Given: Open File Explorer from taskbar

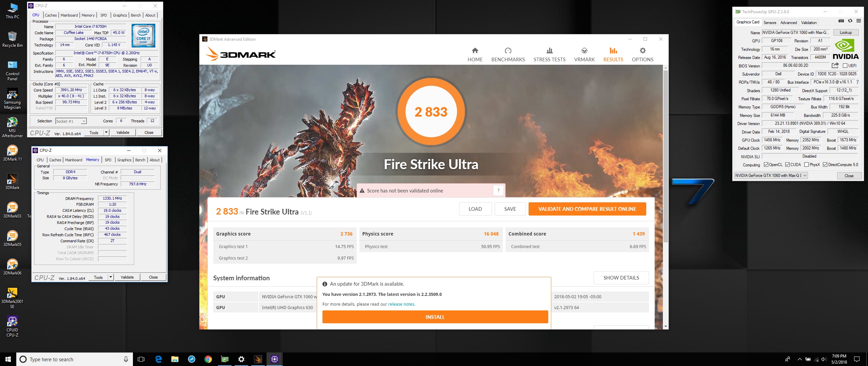Looking at the screenshot, I should coord(175,359).
